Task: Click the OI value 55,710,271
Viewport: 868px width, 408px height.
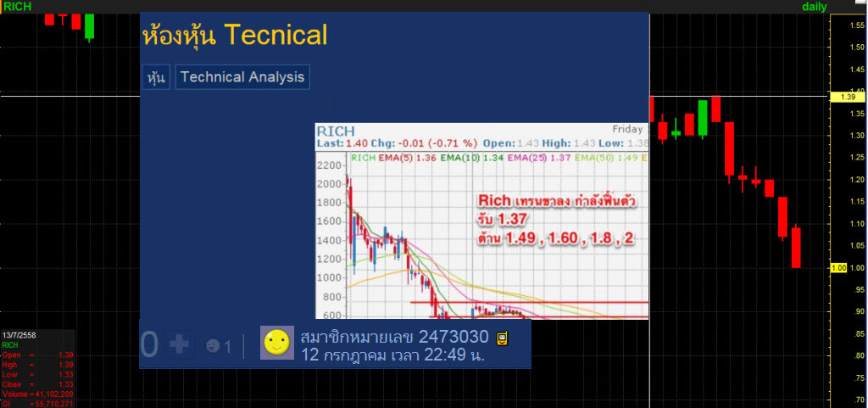Action: 55,404
